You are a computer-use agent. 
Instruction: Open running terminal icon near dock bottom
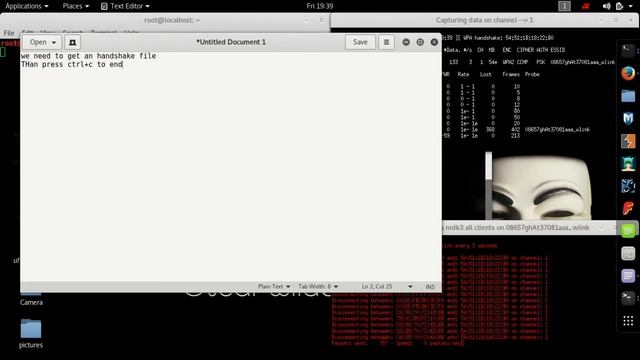628,298
